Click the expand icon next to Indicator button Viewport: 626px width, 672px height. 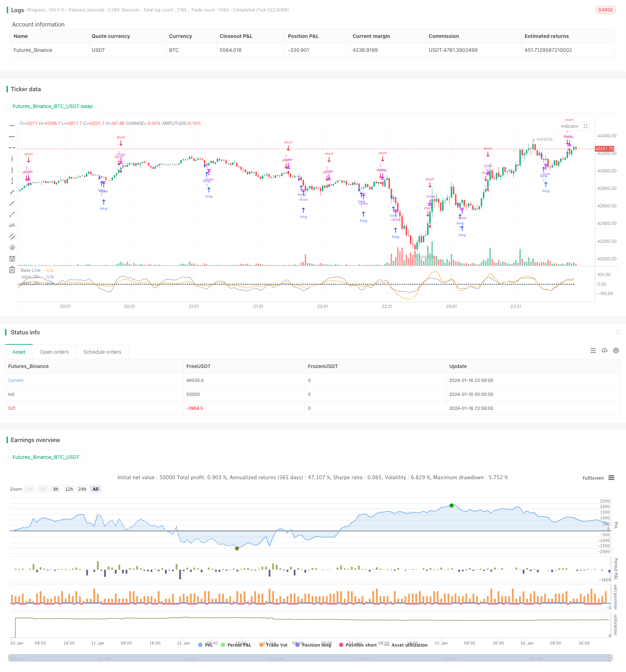point(586,126)
